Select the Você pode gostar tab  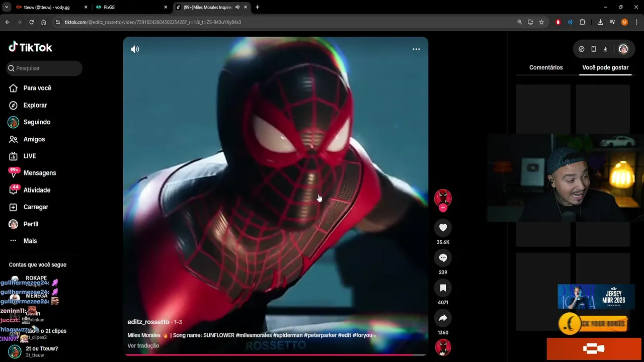click(x=605, y=67)
